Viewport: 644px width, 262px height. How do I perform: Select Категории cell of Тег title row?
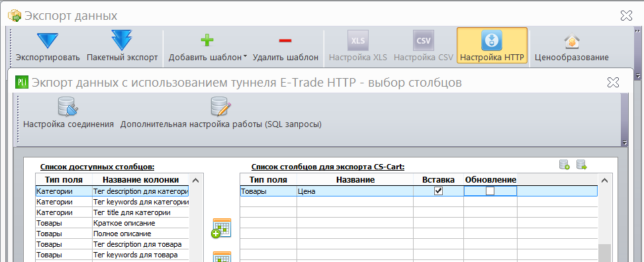64,212
